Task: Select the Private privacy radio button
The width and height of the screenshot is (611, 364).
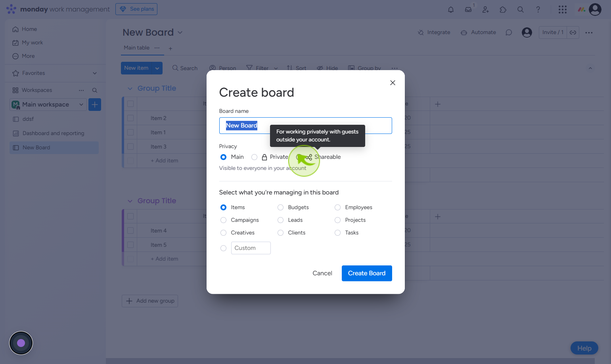Action: [254, 157]
